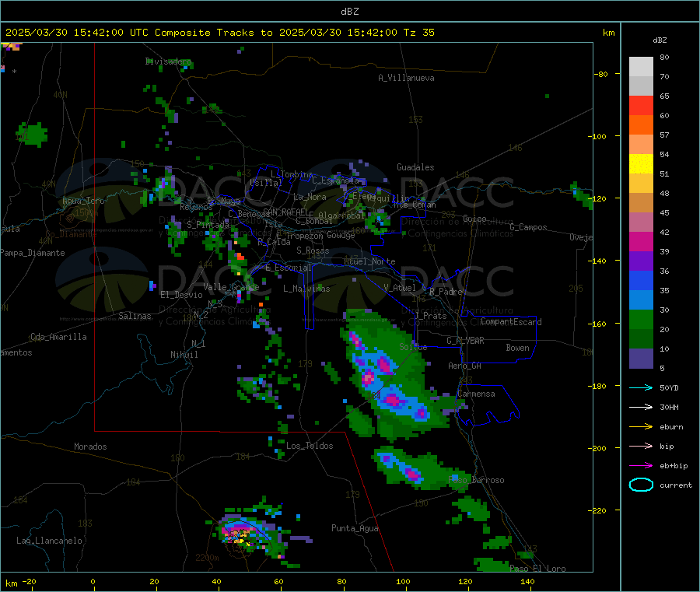Click the Agua_Toro label
This screenshot has width=700, height=592.
click(83, 201)
